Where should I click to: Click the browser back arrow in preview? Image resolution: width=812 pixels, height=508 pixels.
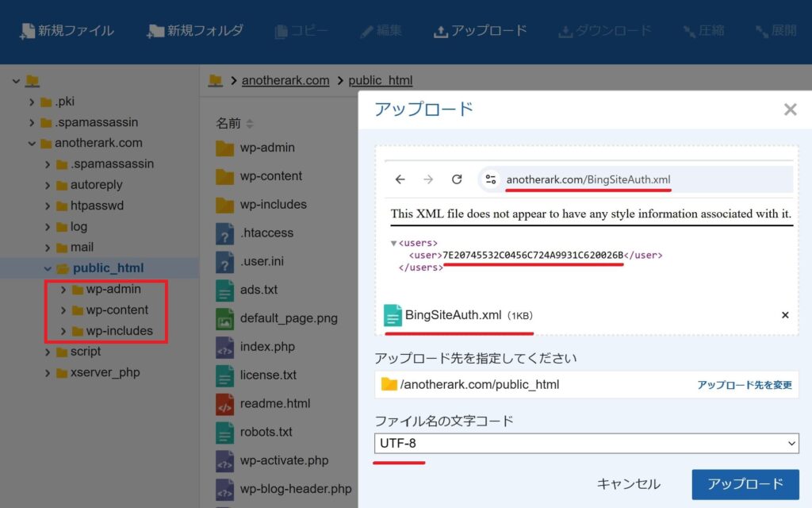(x=400, y=179)
